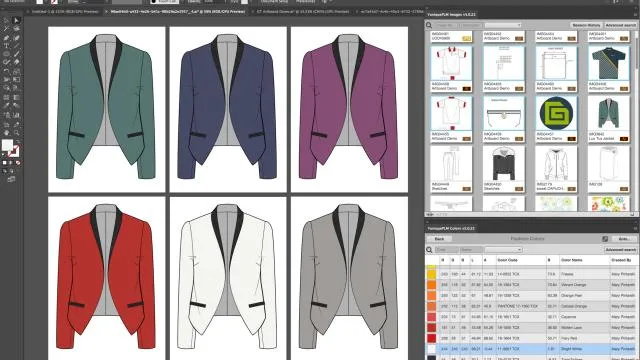Select the Direct Selection white arrow tool

click(x=17, y=20)
